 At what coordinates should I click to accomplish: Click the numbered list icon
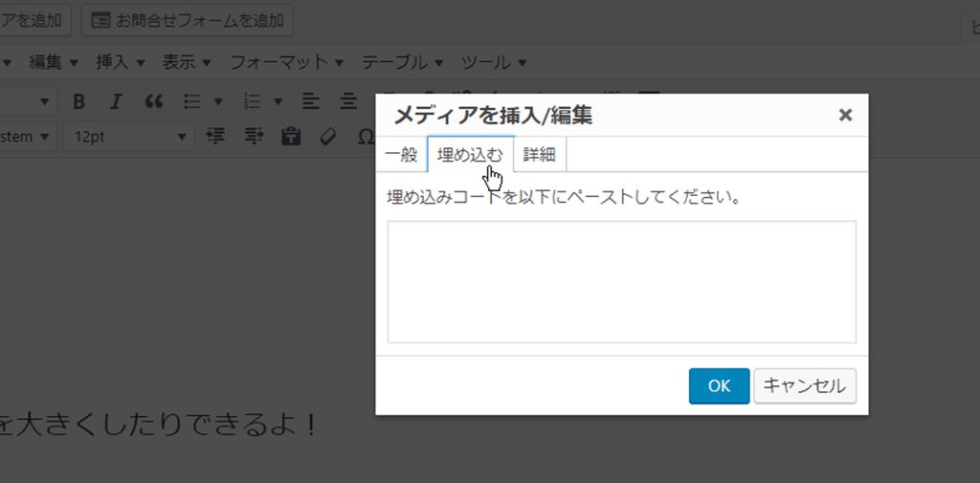click(x=253, y=101)
